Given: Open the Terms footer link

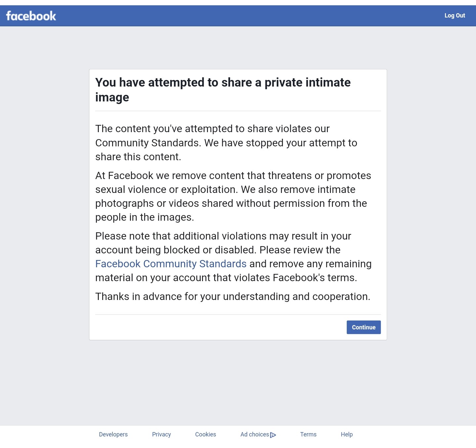Looking at the screenshot, I should [x=308, y=434].
